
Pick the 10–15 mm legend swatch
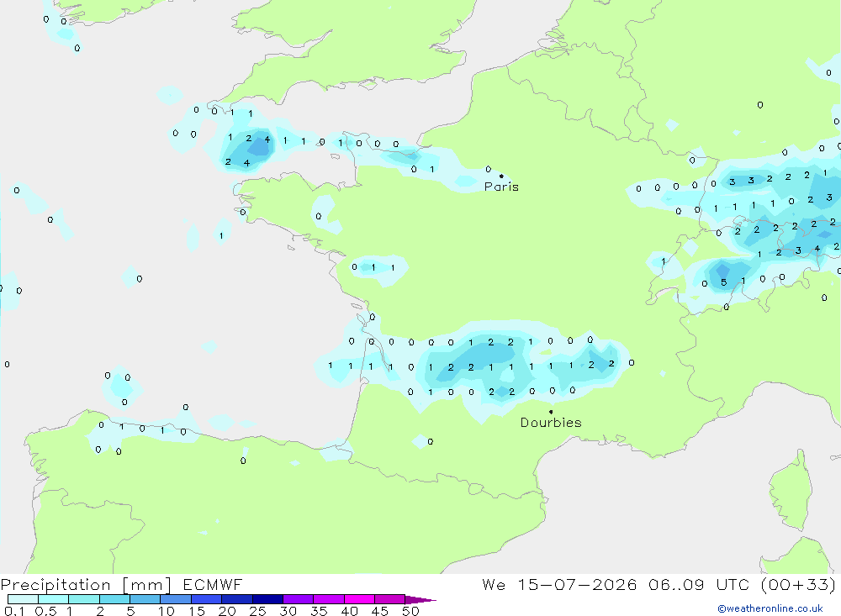click(x=176, y=599)
